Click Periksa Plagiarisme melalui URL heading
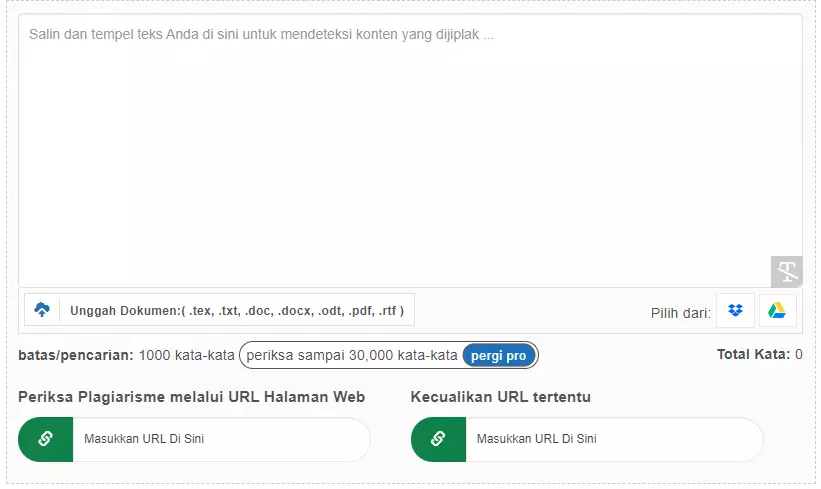The height and width of the screenshot is (489, 821). tap(191, 397)
